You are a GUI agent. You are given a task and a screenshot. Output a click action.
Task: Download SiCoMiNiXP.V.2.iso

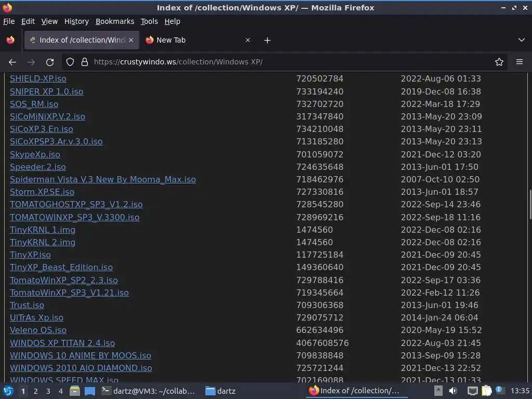pos(47,117)
